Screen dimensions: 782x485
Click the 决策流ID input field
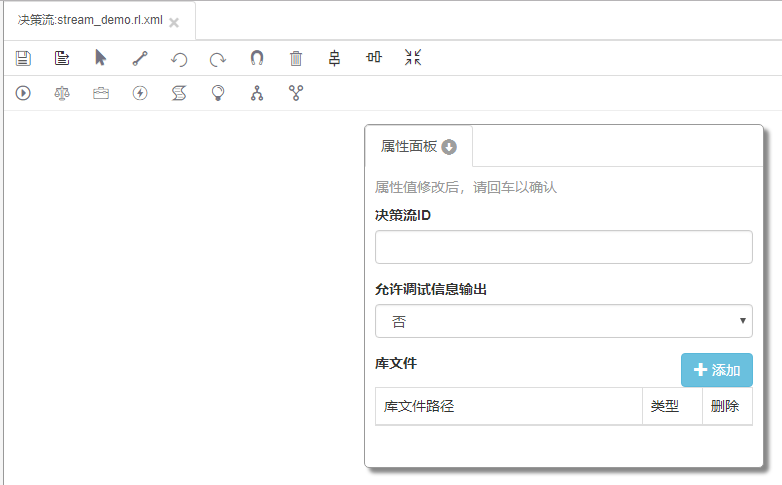click(563, 247)
